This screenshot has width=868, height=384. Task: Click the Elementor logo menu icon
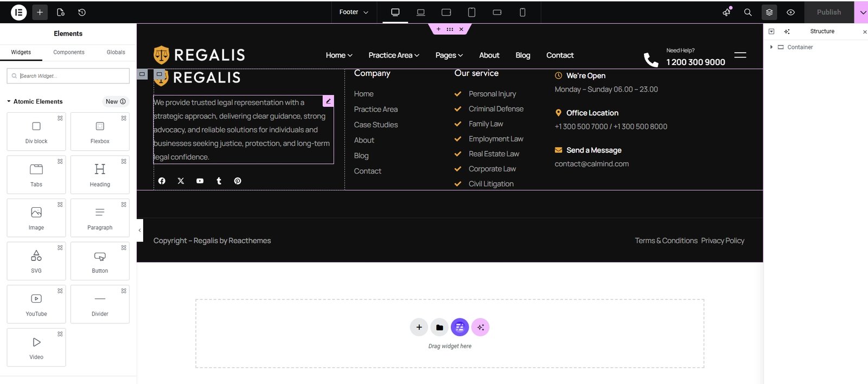18,12
